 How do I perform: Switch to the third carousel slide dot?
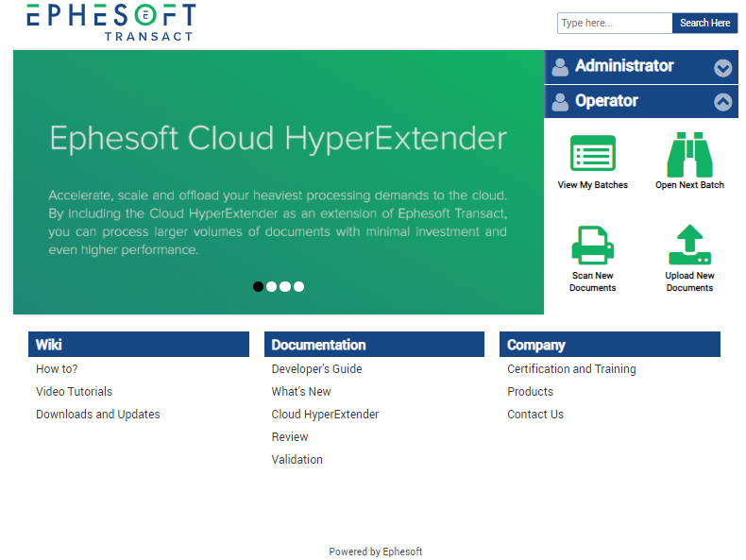pos(285,286)
